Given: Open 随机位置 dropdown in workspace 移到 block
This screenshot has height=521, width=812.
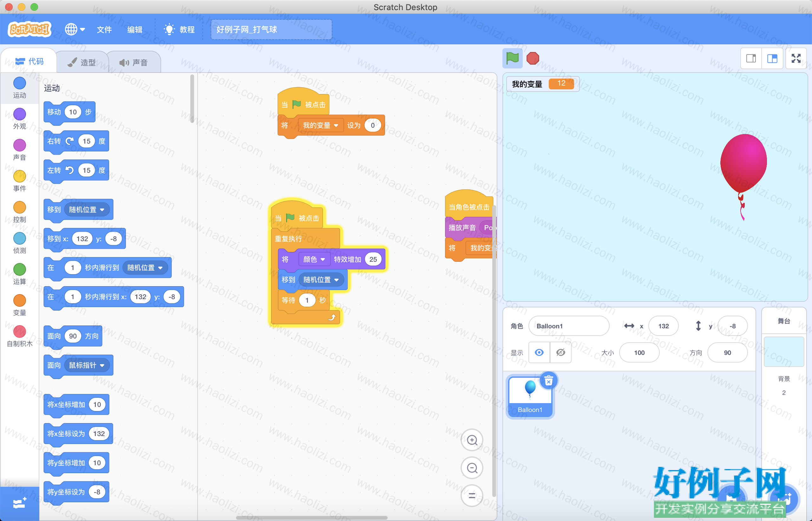Looking at the screenshot, I should click(x=321, y=280).
